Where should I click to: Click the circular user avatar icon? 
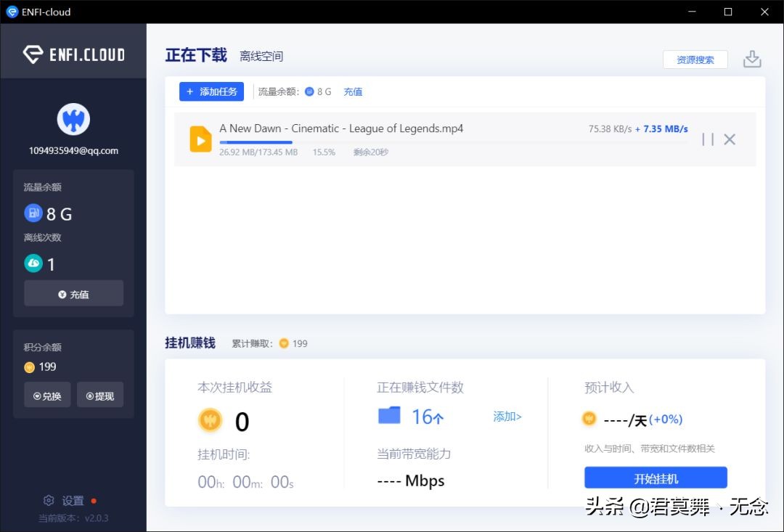(73, 118)
